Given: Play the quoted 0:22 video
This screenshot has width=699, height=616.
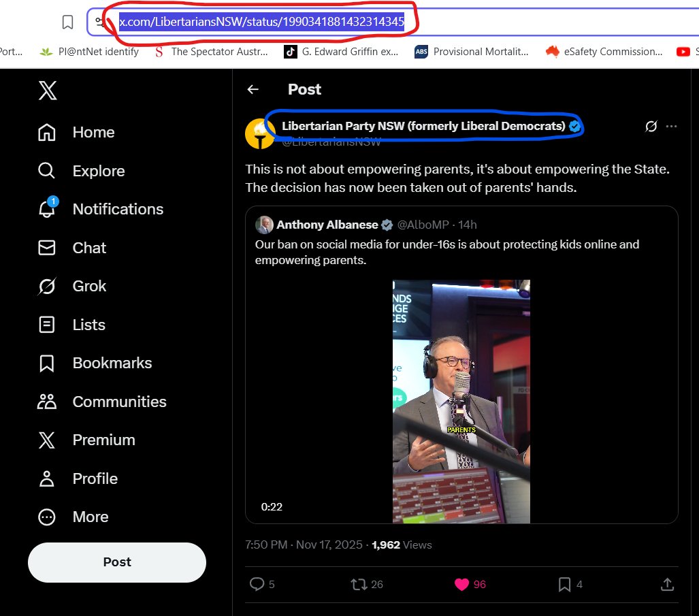Looking at the screenshot, I should pyautogui.click(x=461, y=401).
